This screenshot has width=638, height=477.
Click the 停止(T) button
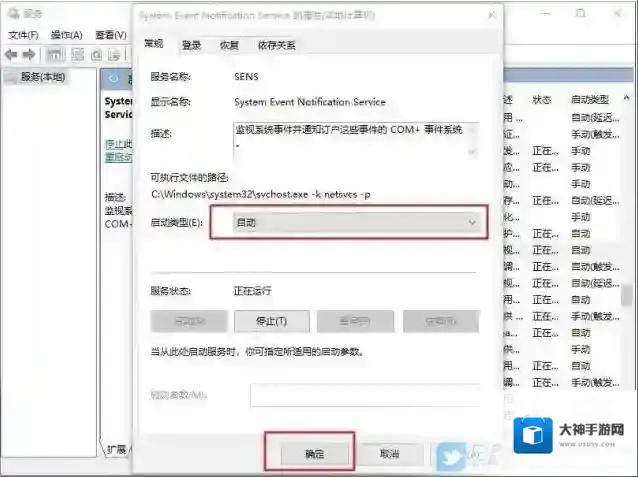[x=272, y=321]
